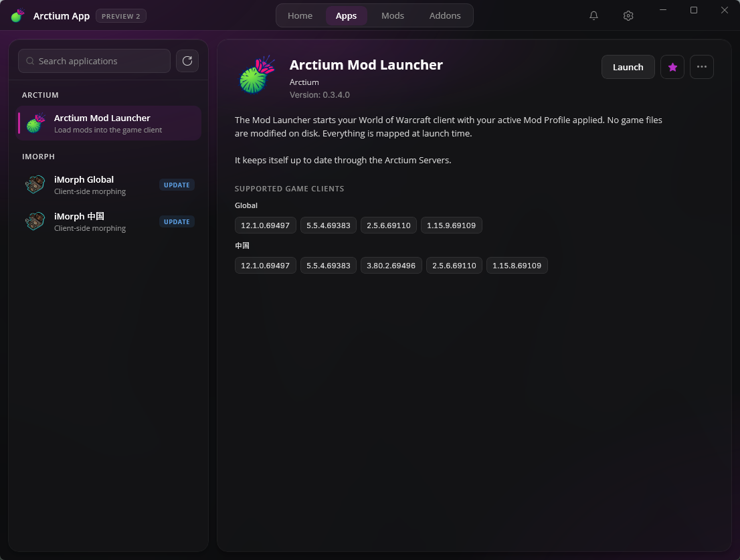This screenshot has width=740, height=560.
Task: Click the PREVIEW 2 badge
Action: click(121, 16)
